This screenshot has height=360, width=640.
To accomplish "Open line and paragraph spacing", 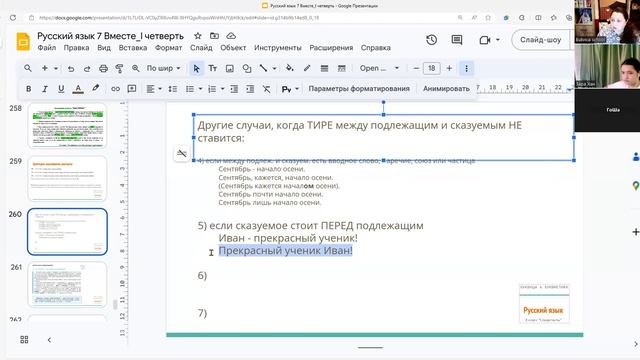I will click(173, 89).
